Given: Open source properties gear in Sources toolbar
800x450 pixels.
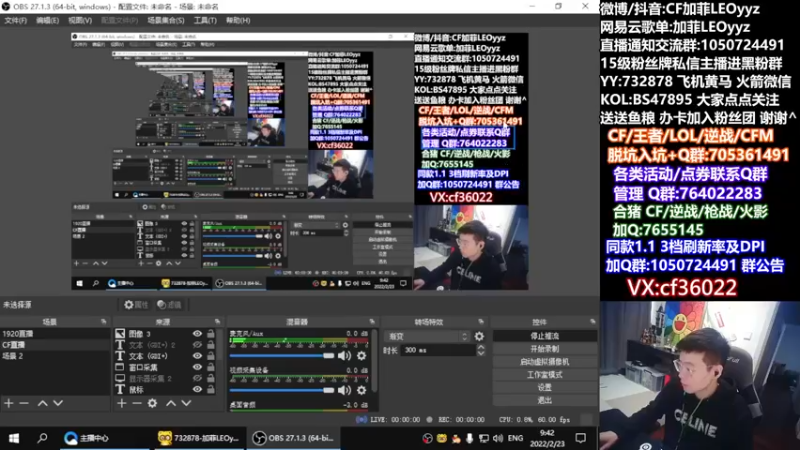Looking at the screenshot, I should [x=153, y=403].
